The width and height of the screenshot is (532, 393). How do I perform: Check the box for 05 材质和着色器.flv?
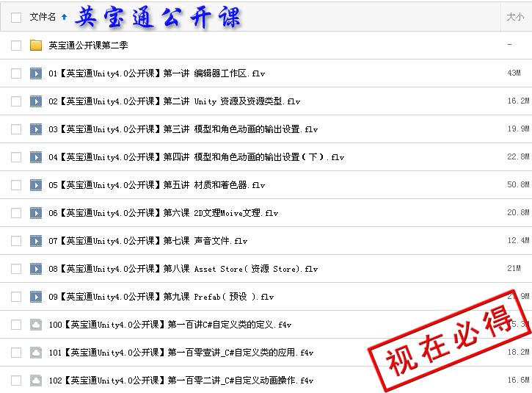(x=16, y=185)
